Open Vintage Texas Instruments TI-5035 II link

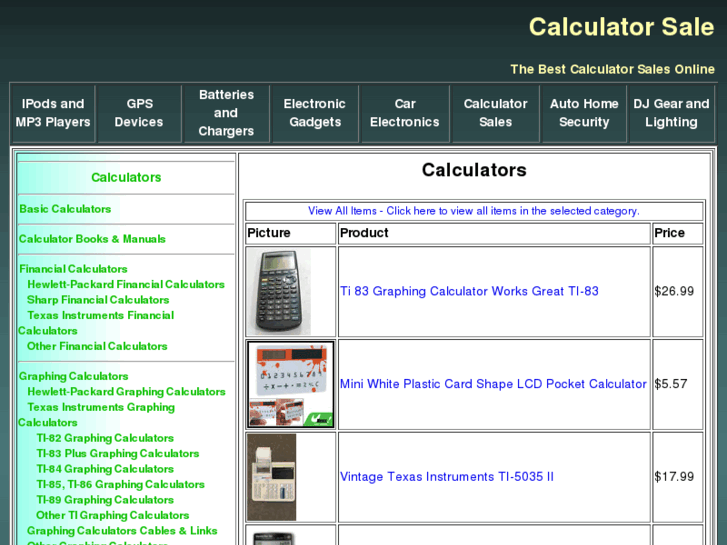point(446,477)
